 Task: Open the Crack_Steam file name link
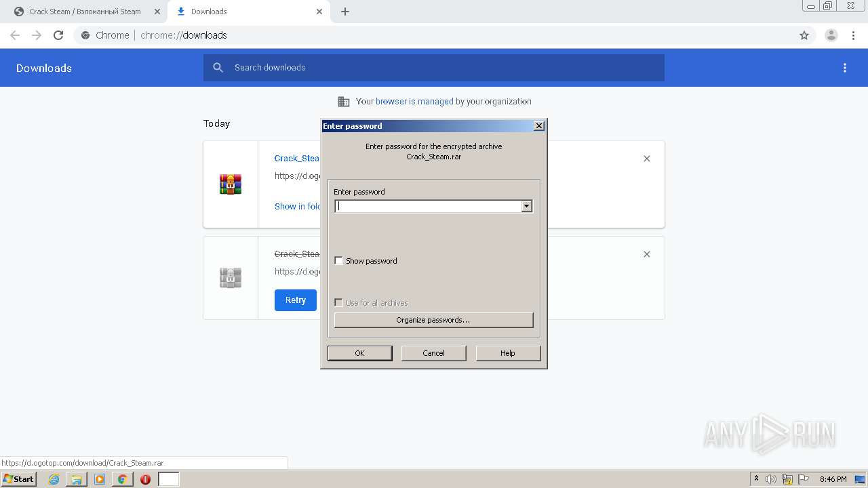pyautogui.click(x=297, y=158)
